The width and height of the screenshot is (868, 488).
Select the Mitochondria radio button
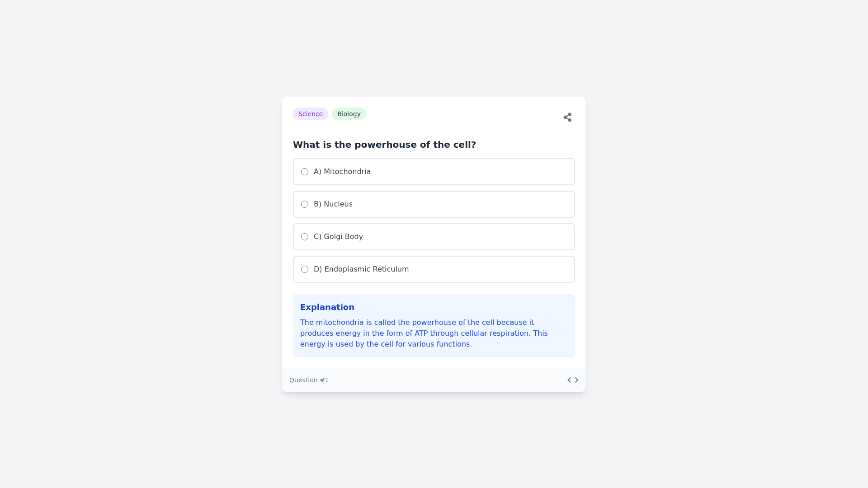click(305, 172)
